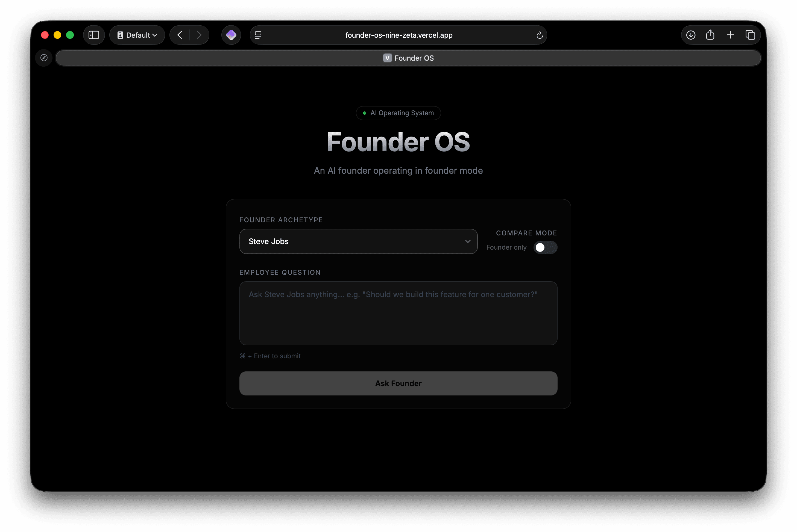Minimize the window with yellow button
Image resolution: width=797 pixels, height=532 pixels.
click(57, 35)
